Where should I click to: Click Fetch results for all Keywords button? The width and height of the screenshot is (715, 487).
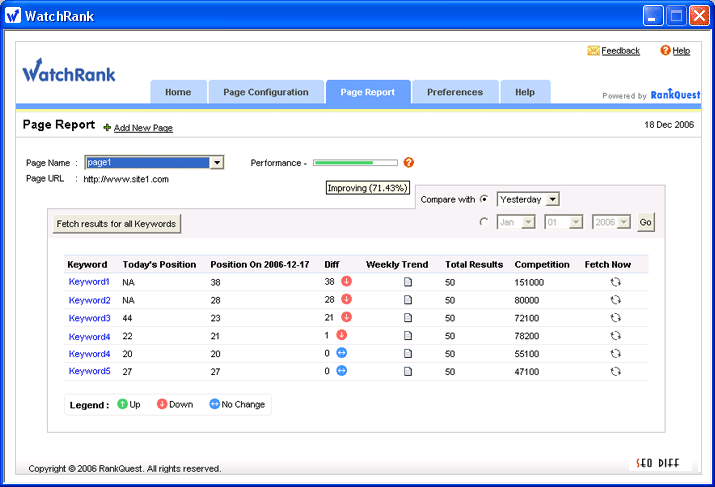coord(117,223)
